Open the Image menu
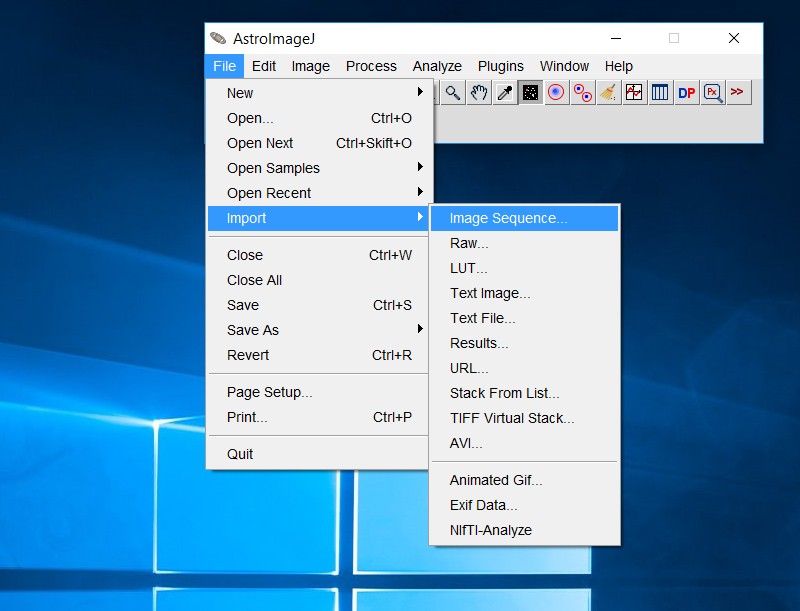Screen dimensions: 800x611 (x=311, y=66)
